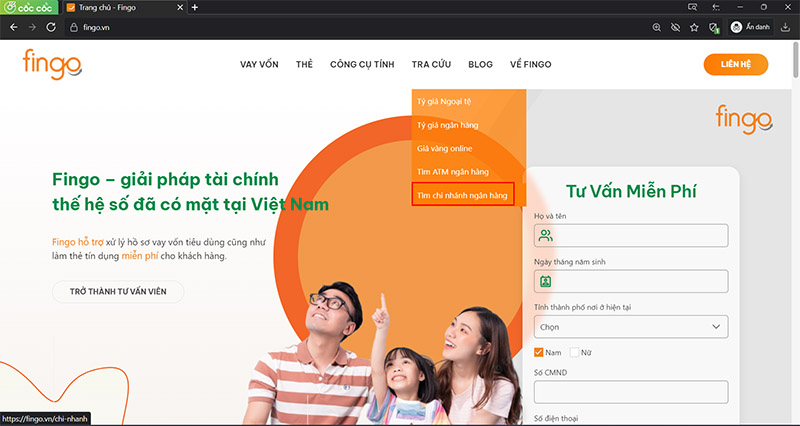Click the ID card icon in birth date field

[545, 281]
